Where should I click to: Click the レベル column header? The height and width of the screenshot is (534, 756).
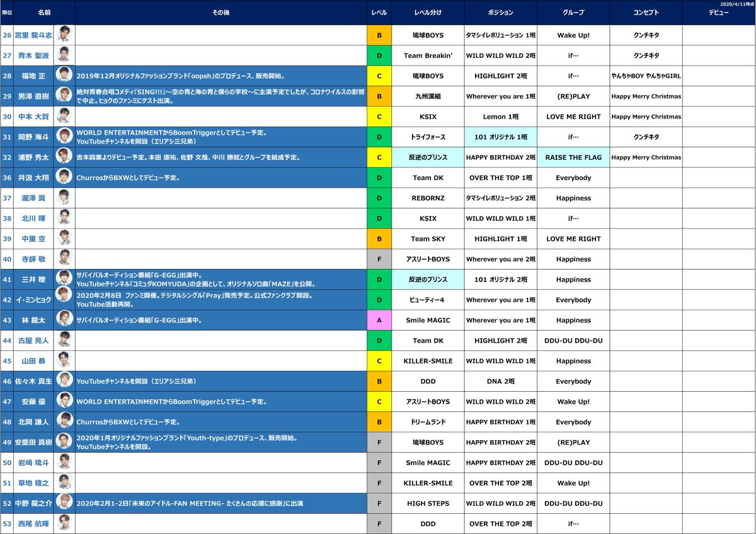click(379, 13)
